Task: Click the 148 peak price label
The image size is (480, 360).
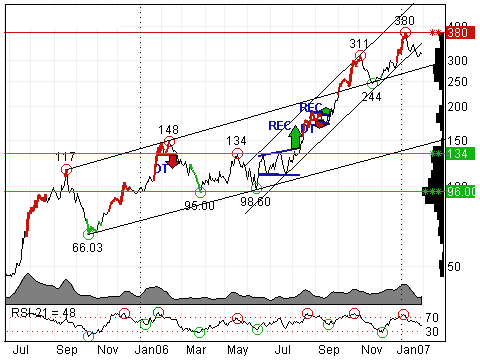Action: click(168, 130)
